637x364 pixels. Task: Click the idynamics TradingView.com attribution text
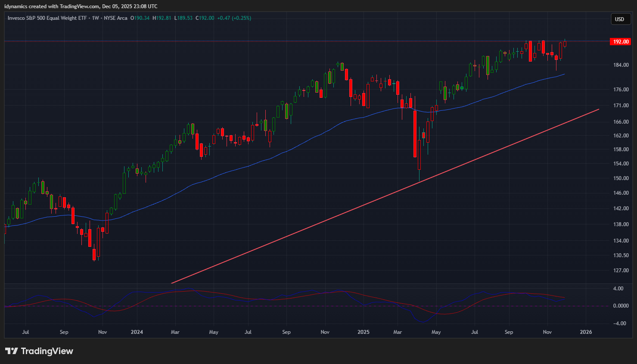81,6
